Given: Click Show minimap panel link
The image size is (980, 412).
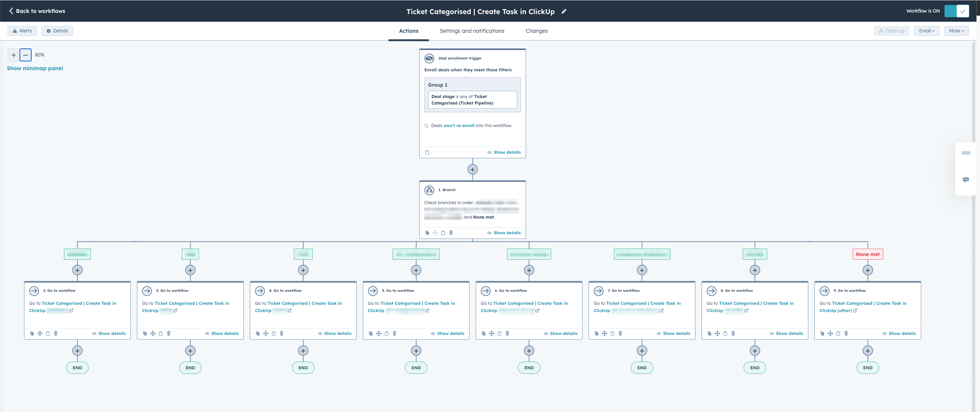Looking at the screenshot, I should point(35,68).
